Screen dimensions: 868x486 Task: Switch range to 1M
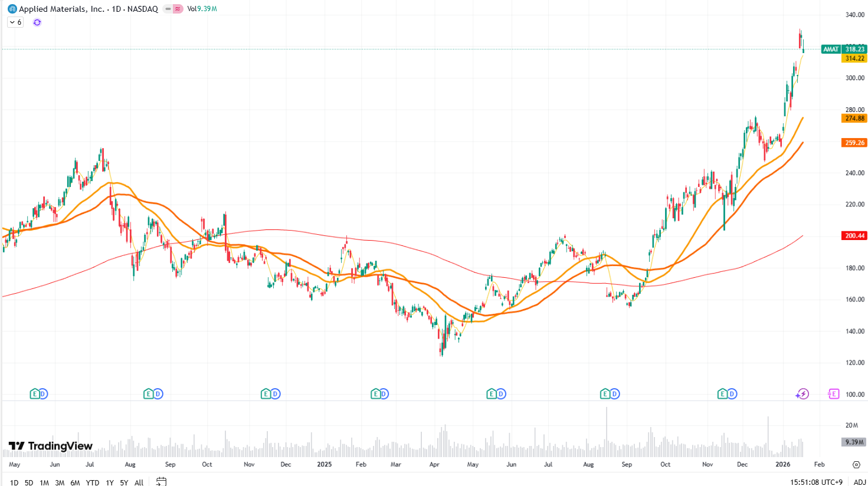pyautogui.click(x=44, y=482)
